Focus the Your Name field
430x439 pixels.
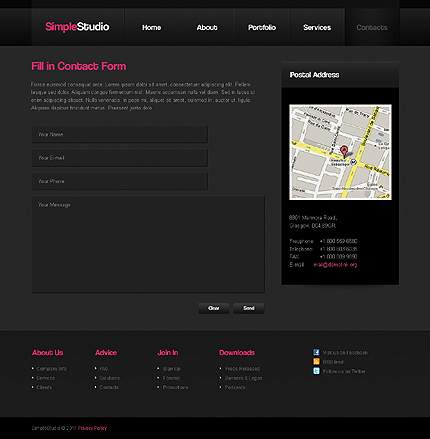[x=120, y=134]
